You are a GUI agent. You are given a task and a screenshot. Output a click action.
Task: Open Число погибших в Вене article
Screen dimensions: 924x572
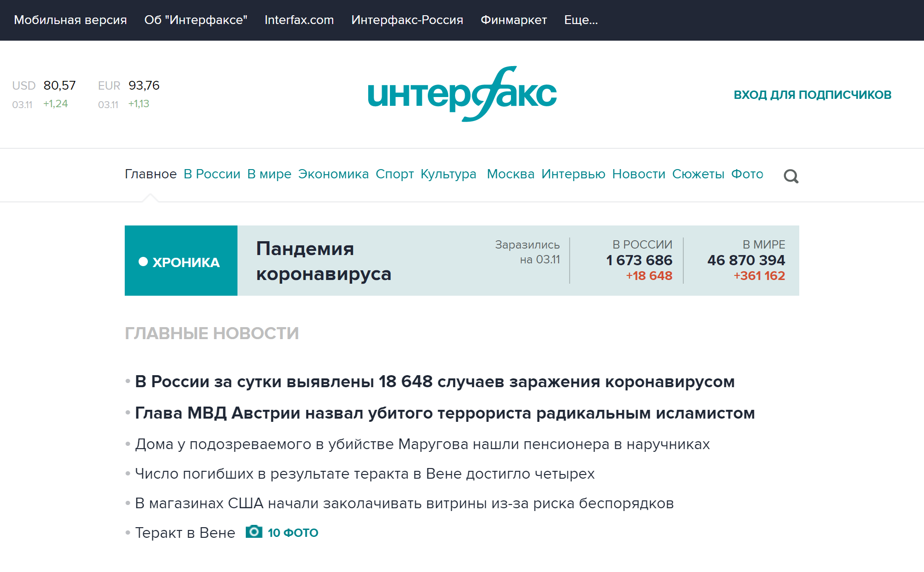(x=365, y=474)
